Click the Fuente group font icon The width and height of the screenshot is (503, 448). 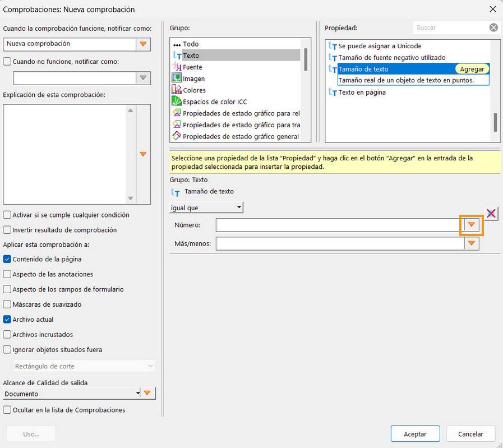177,67
